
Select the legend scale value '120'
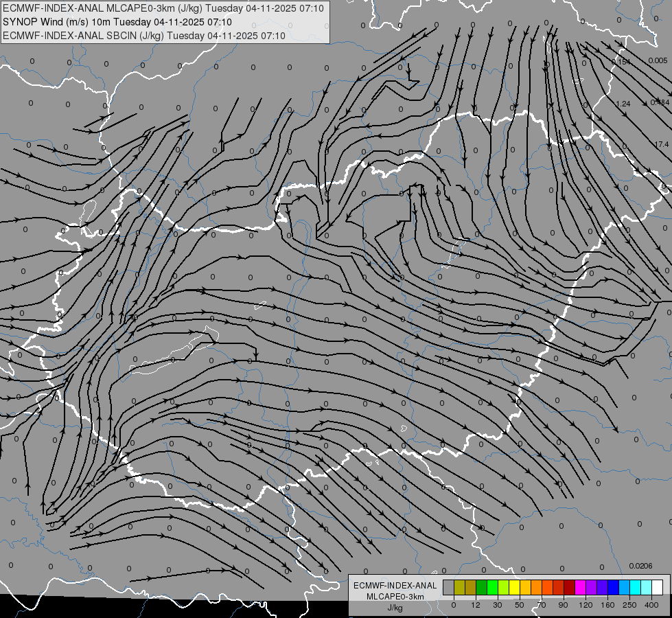(x=586, y=605)
